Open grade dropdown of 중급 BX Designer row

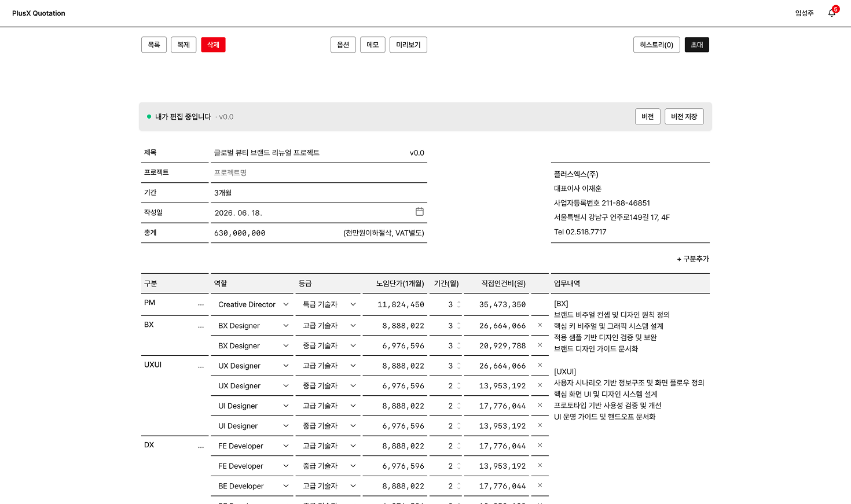tap(328, 345)
